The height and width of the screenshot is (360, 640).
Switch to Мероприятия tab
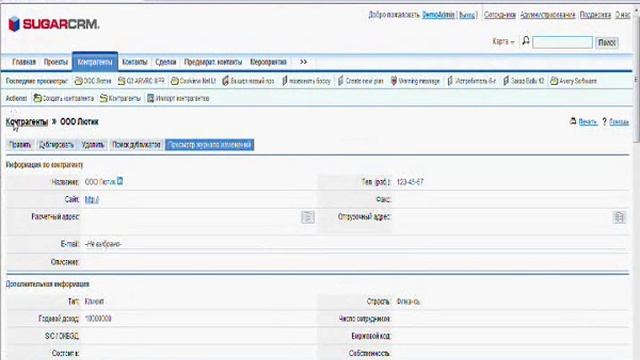(x=269, y=62)
